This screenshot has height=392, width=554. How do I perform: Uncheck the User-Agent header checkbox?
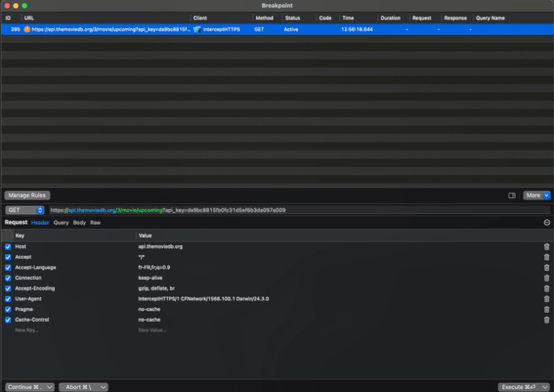tap(8, 299)
